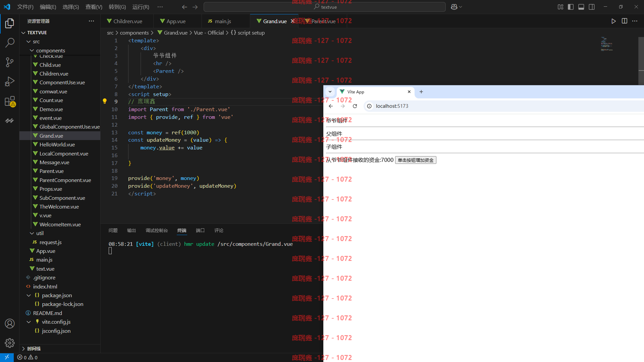Open Source Control view

(x=10, y=62)
